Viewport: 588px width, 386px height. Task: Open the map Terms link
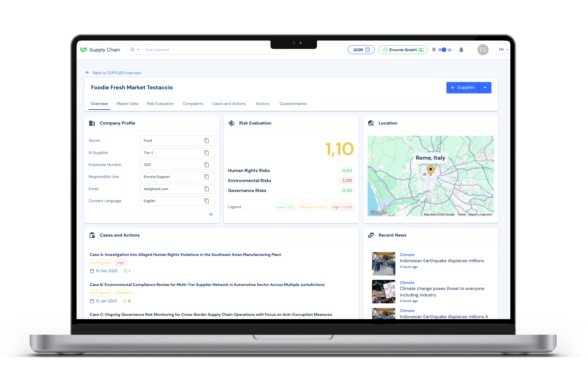(461, 214)
